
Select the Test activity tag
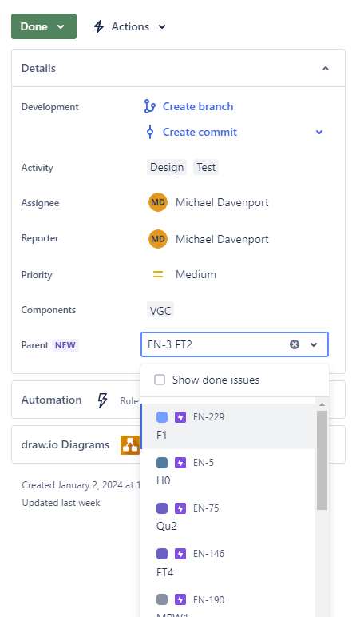click(206, 167)
